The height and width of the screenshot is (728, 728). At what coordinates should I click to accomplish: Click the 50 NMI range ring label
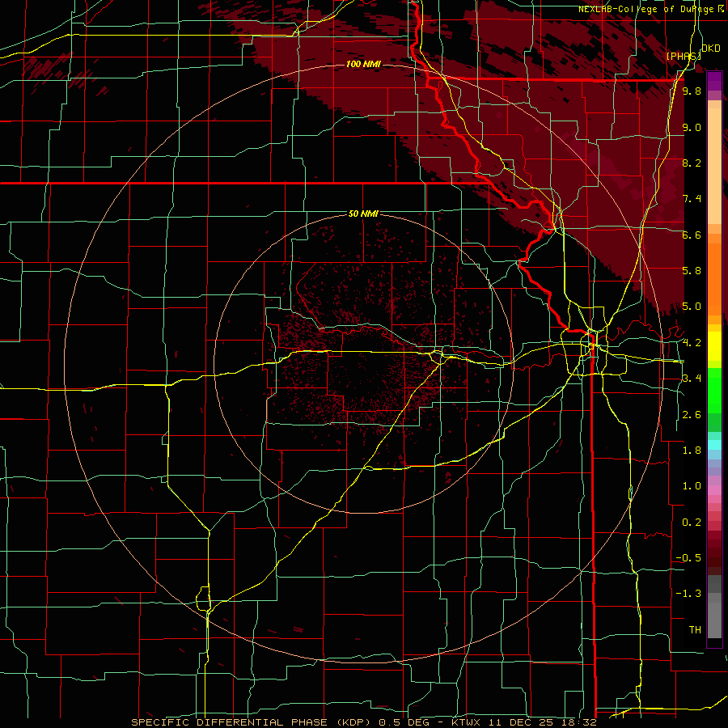(x=363, y=214)
